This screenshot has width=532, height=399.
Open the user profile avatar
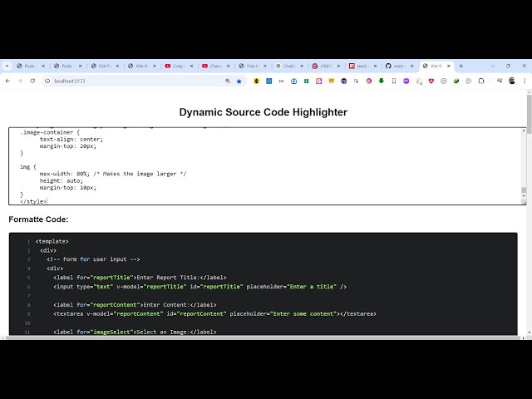coord(512,81)
